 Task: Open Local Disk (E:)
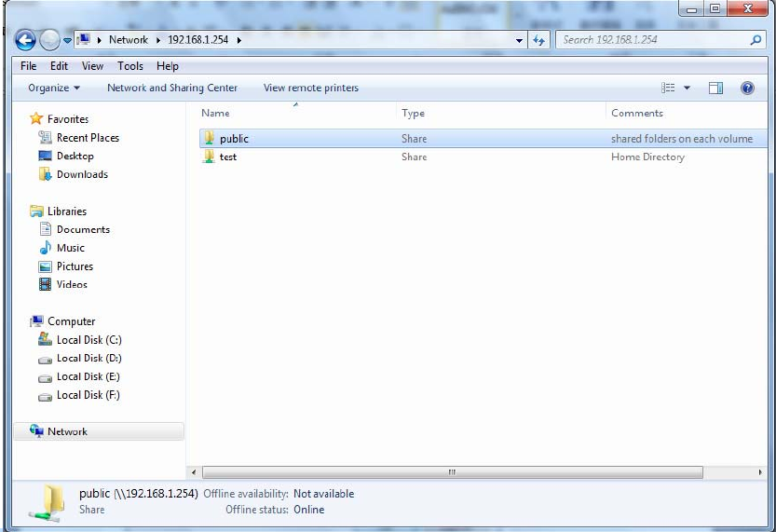click(x=88, y=376)
